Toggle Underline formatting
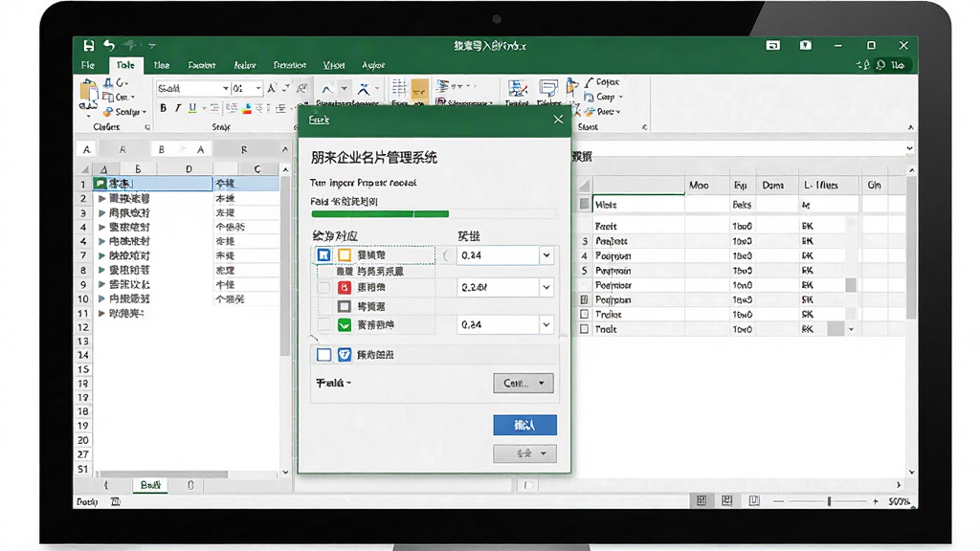The image size is (980, 551). pyautogui.click(x=192, y=108)
